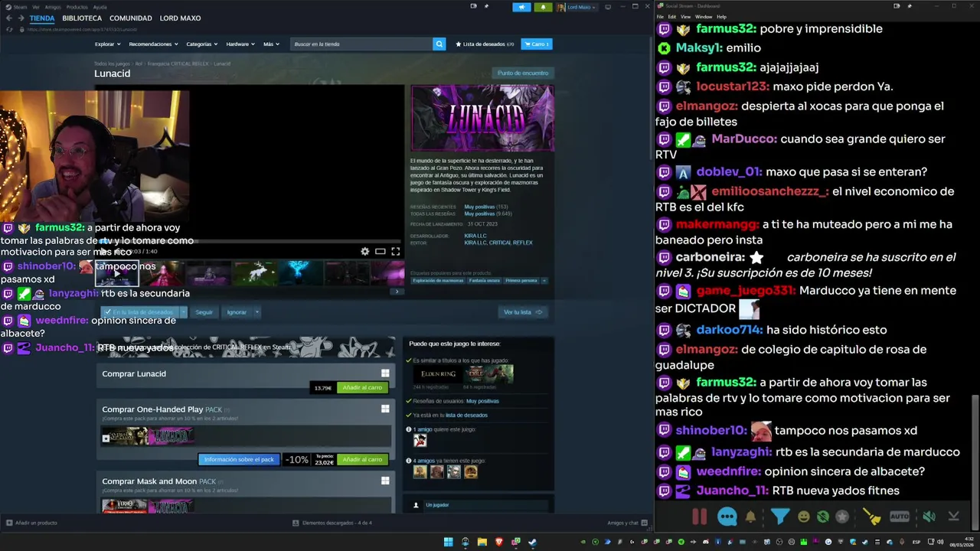The image size is (980, 551).
Task: Open the Lord Maxo account dropdown
Action: coord(577,7)
